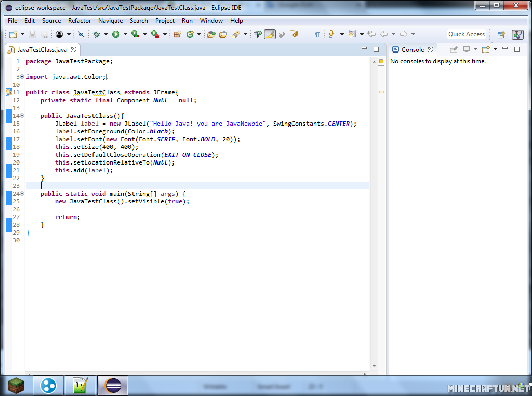This screenshot has height=396, width=532.
Task: Click the Quick Access search field
Action: (x=466, y=34)
